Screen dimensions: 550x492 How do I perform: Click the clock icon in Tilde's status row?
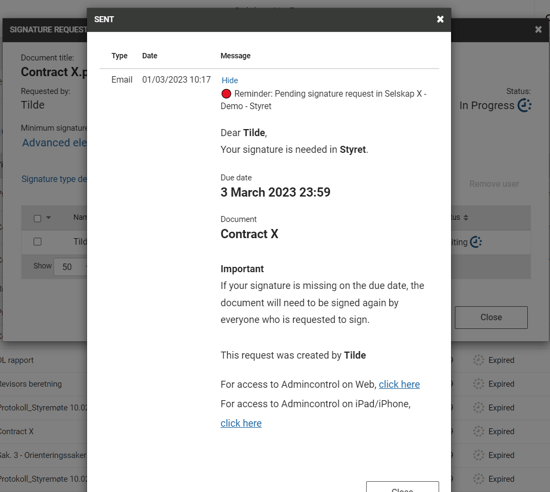476,242
